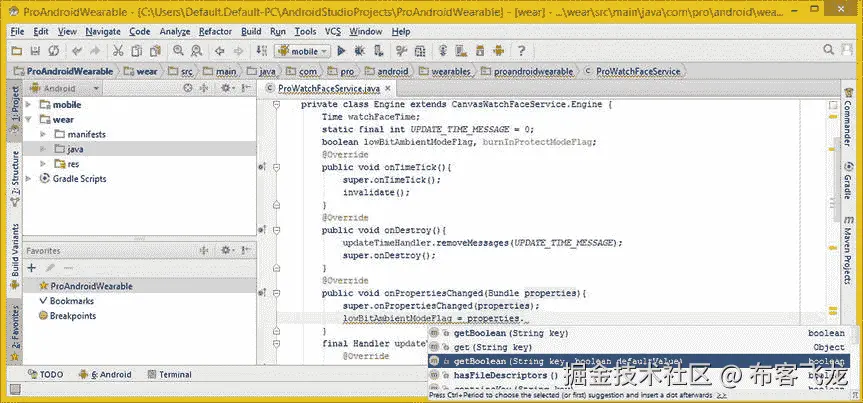Click the Replace toolbar icon
Image resolution: width=863 pixels, height=403 pixels.
pyautogui.click(x=196, y=51)
